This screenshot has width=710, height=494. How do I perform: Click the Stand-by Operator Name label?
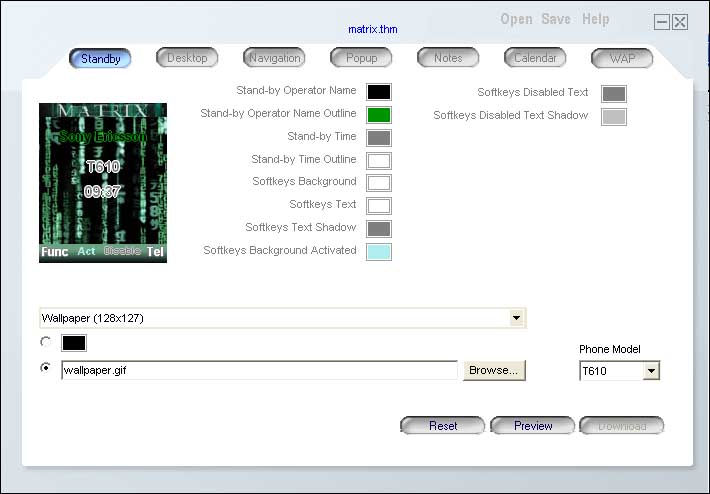296,91
